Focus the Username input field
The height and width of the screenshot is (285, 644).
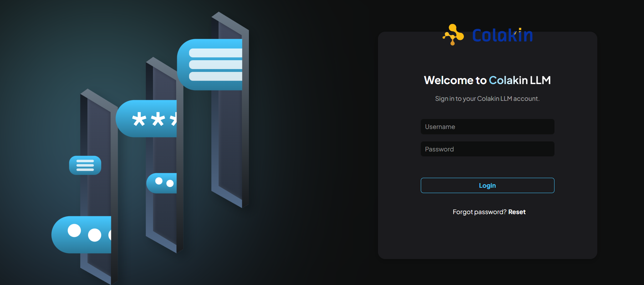pyautogui.click(x=487, y=127)
